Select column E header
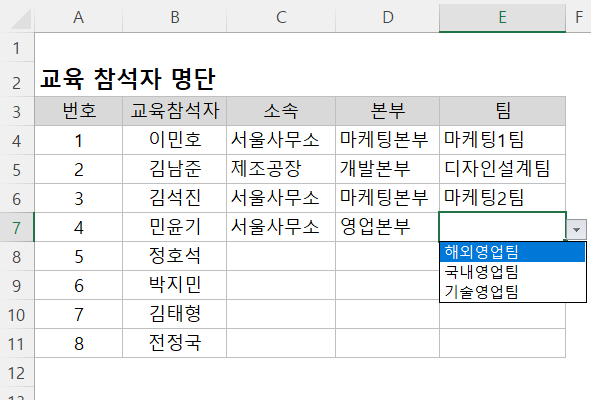The image size is (591, 400). tap(502, 17)
